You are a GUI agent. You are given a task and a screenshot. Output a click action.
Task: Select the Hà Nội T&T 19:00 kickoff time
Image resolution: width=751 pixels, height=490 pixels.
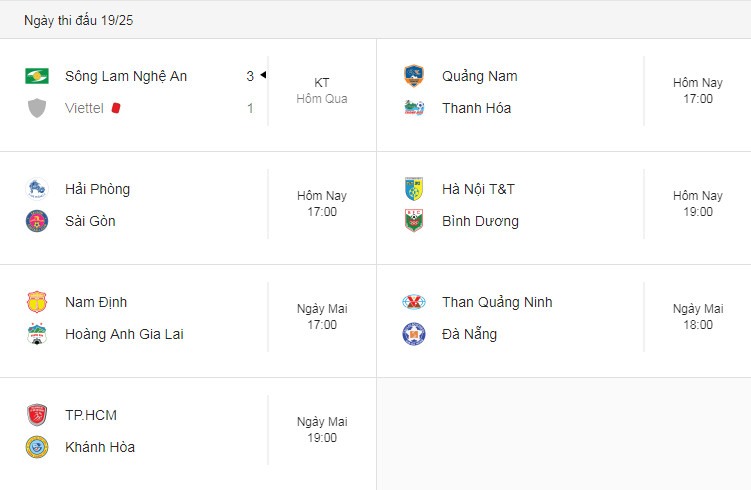pyautogui.click(x=698, y=212)
